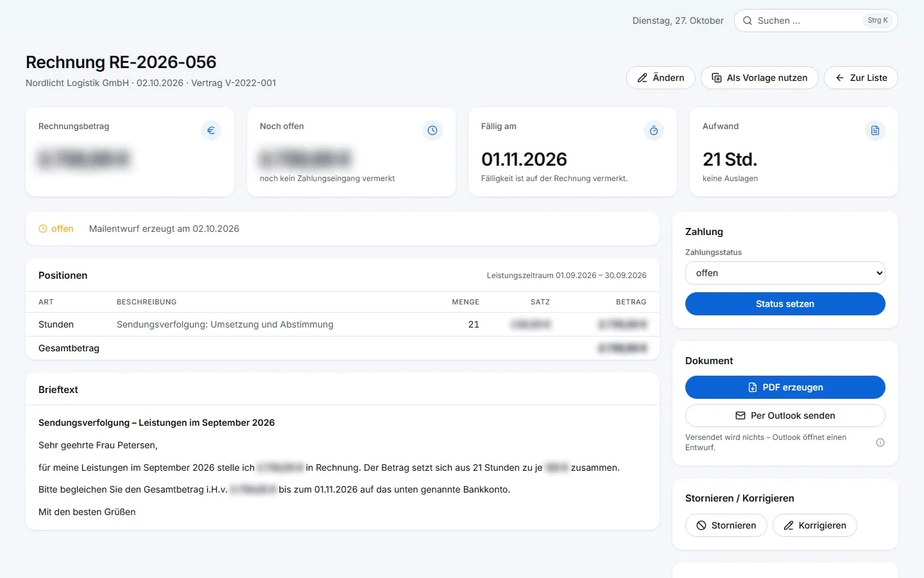This screenshot has width=924, height=578.
Task: Click the text Mailentwurf erzeugt am 02.10.2026
Action: (x=164, y=229)
